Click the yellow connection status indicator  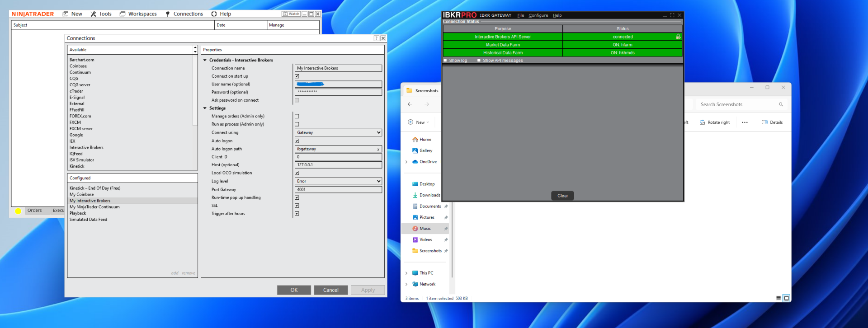click(18, 211)
